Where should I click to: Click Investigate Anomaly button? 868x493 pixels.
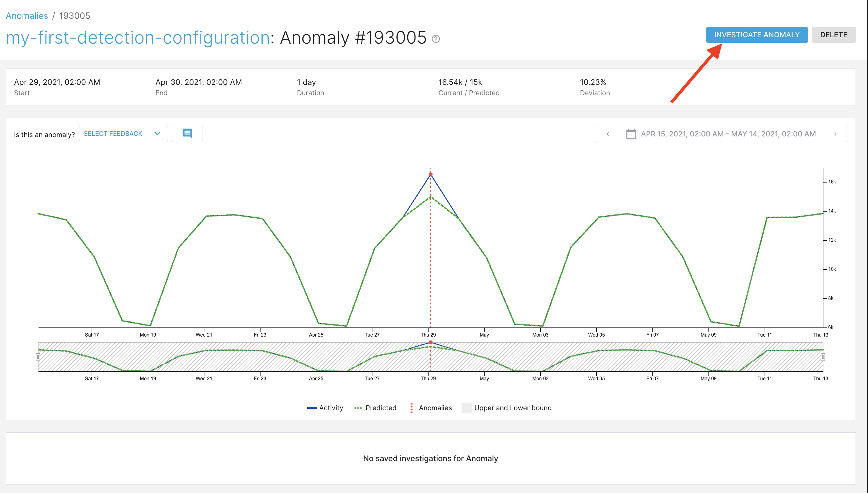coord(757,35)
